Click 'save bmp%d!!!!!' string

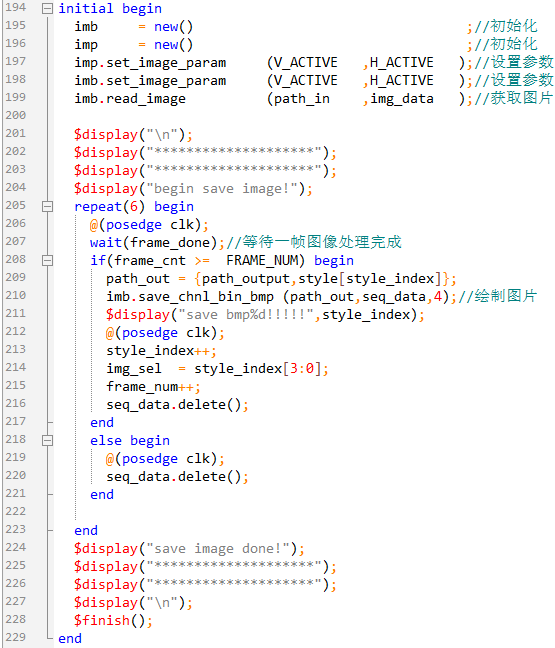[x=245, y=315]
